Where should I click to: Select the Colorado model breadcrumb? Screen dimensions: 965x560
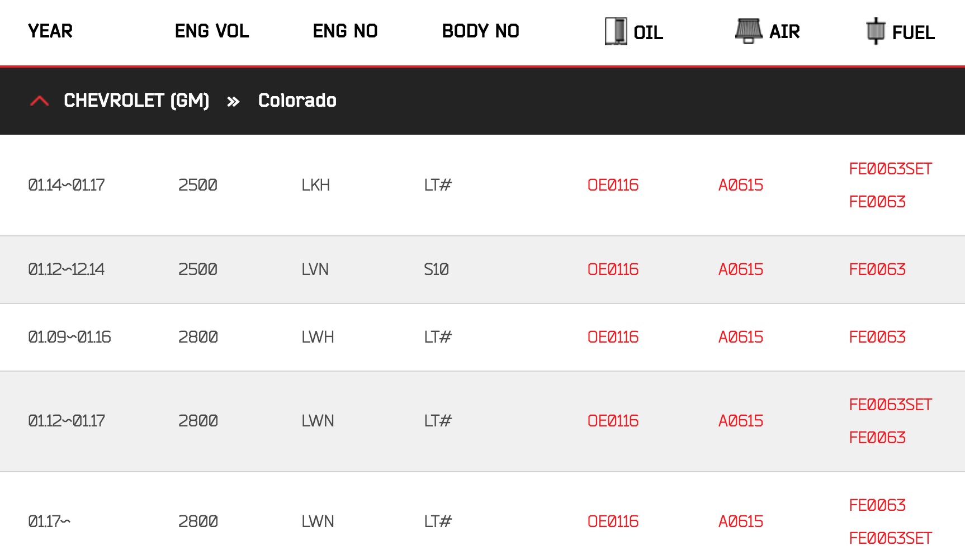pyautogui.click(x=297, y=101)
